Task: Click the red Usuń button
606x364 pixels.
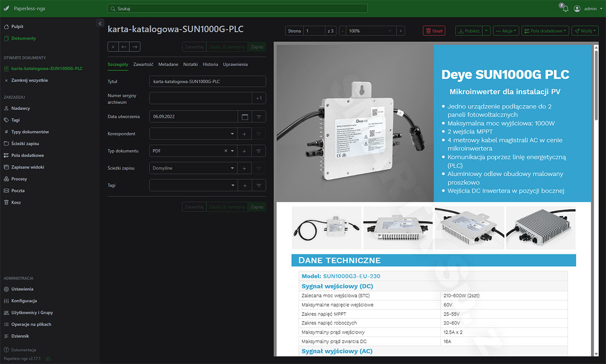Action: coord(434,31)
